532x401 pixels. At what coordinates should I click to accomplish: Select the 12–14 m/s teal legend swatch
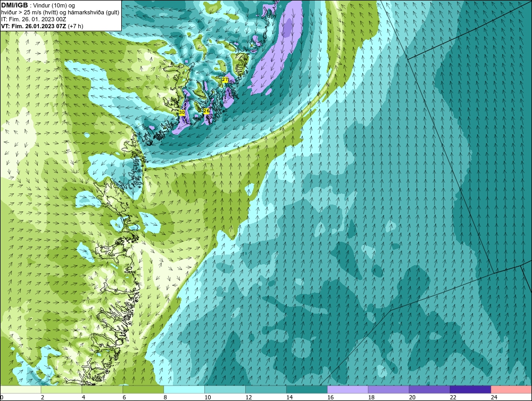tap(265, 389)
